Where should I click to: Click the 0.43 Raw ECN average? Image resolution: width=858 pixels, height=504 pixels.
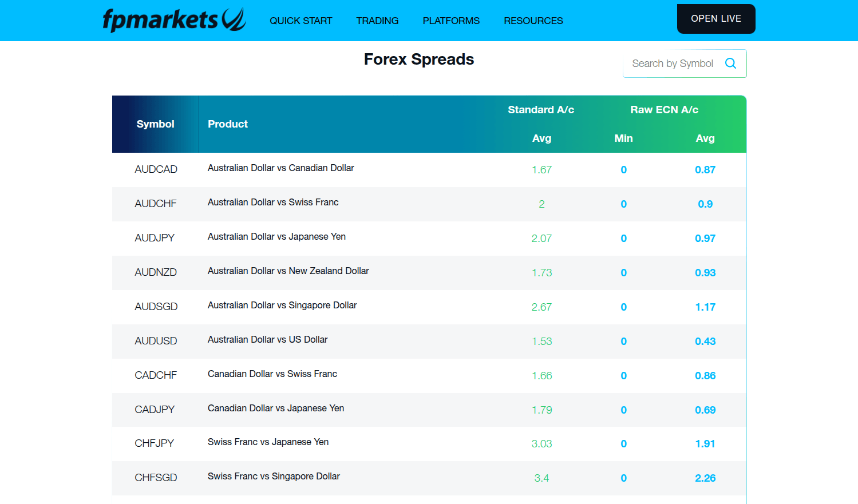tap(705, 342)
